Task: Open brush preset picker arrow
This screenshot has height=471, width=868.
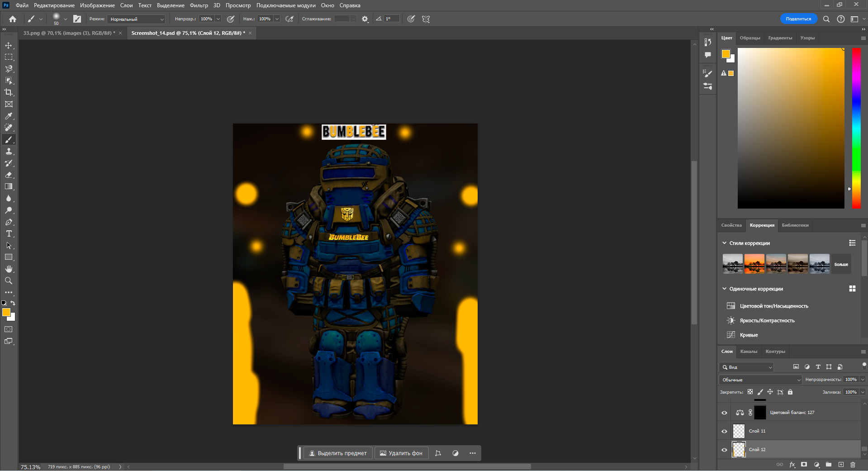Action: pos(66,19)
